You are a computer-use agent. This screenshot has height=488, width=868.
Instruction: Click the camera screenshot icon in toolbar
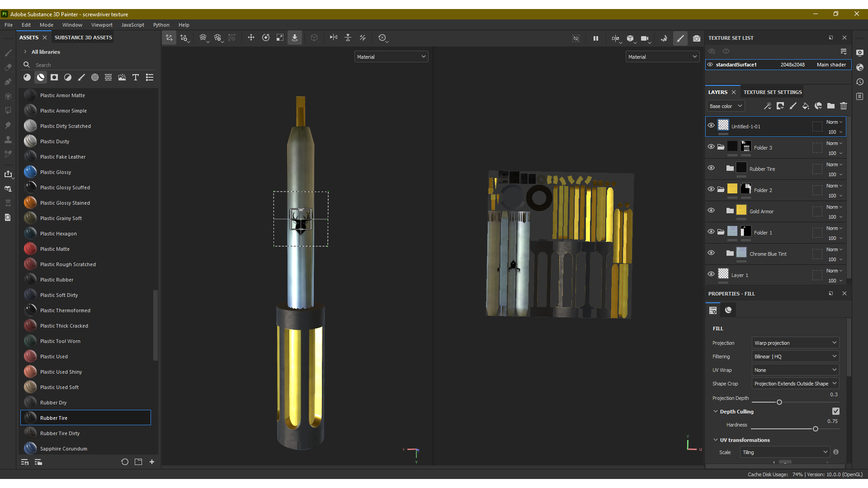point(697,38)
